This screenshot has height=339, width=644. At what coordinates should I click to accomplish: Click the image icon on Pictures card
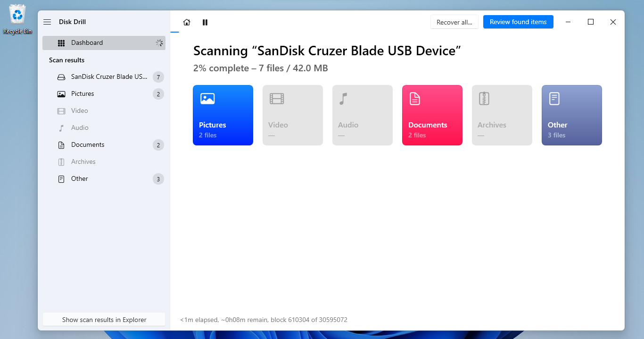(x=207, y=99)
